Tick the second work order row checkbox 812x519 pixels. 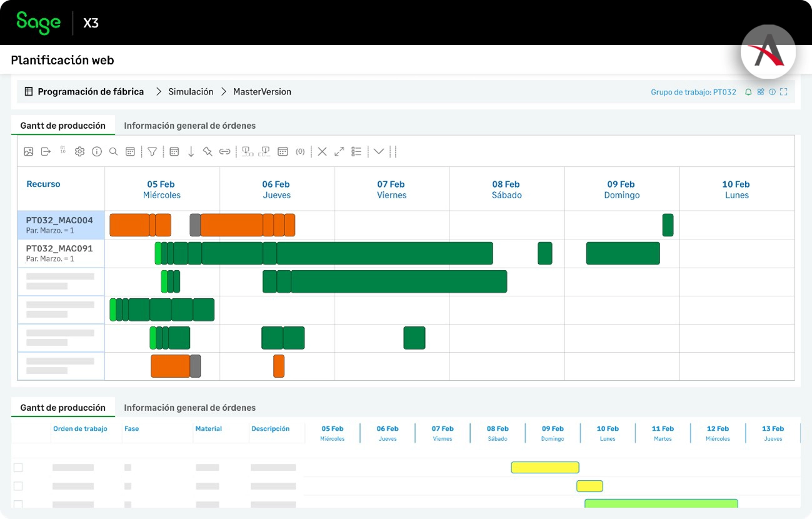coord(18,486)
